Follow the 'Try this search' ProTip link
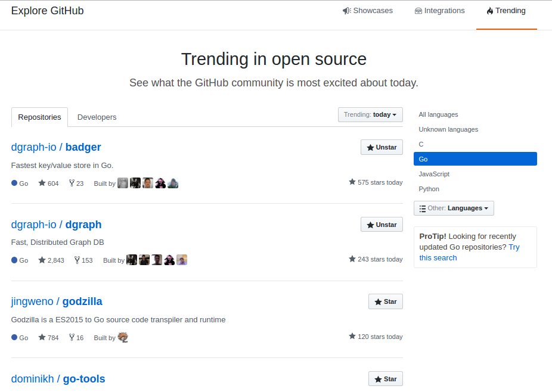This screenshot has height=392, width=552. (470, 253)
